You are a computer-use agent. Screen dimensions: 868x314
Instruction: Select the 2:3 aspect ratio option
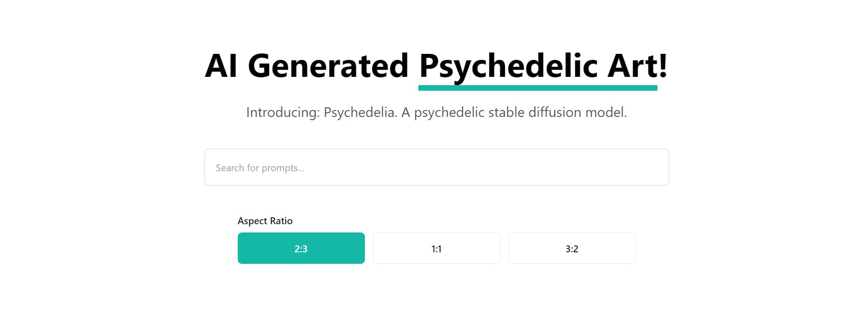pos(301,248)
